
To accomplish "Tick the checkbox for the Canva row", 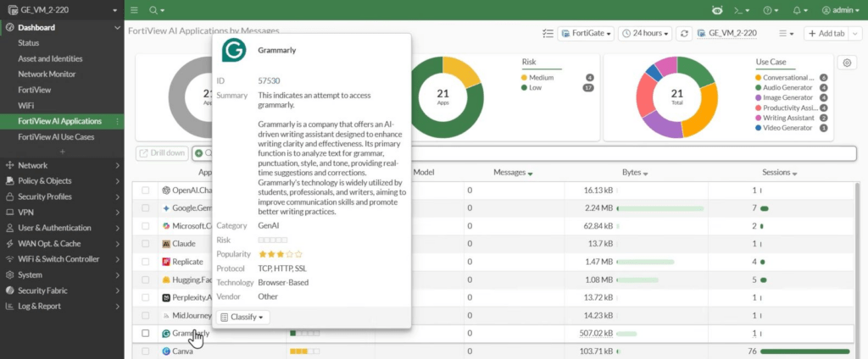I will (146, 351).
